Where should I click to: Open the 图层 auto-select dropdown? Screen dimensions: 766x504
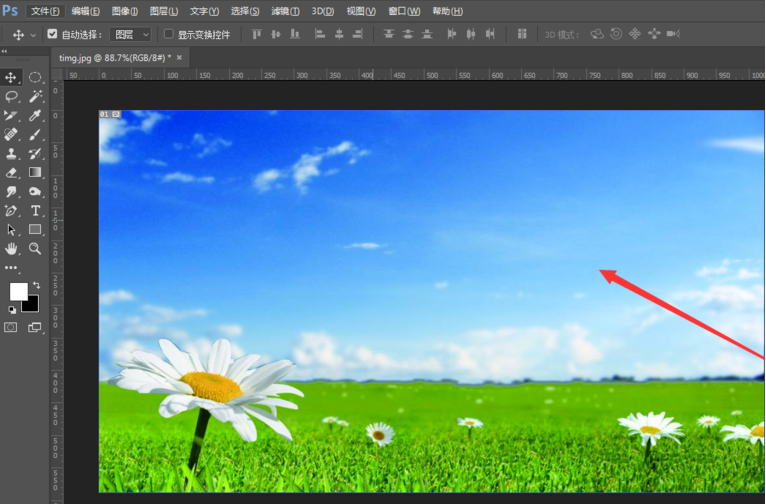point(132,34)
